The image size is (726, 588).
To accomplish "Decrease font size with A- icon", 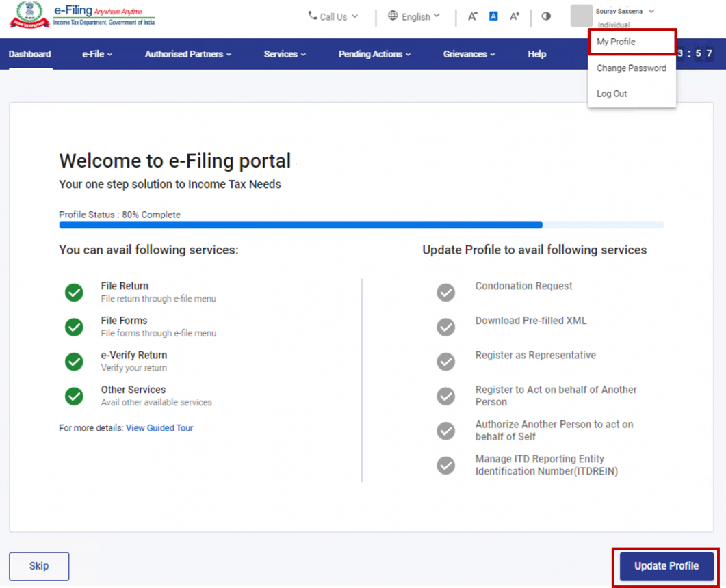I will click(x=472, y=16).
